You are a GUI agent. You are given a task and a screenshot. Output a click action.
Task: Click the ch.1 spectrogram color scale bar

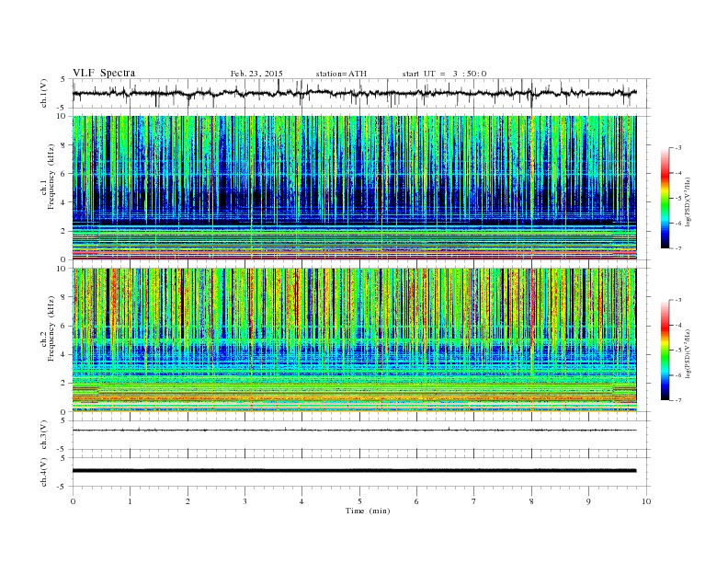pyautogui.click(x=665, y=199)
